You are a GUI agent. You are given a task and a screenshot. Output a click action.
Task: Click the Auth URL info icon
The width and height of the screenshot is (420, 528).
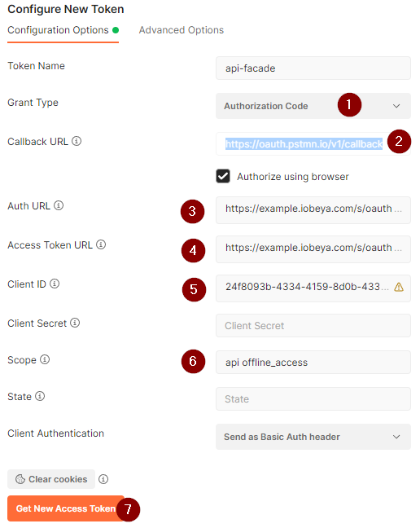tap(59, 205)
